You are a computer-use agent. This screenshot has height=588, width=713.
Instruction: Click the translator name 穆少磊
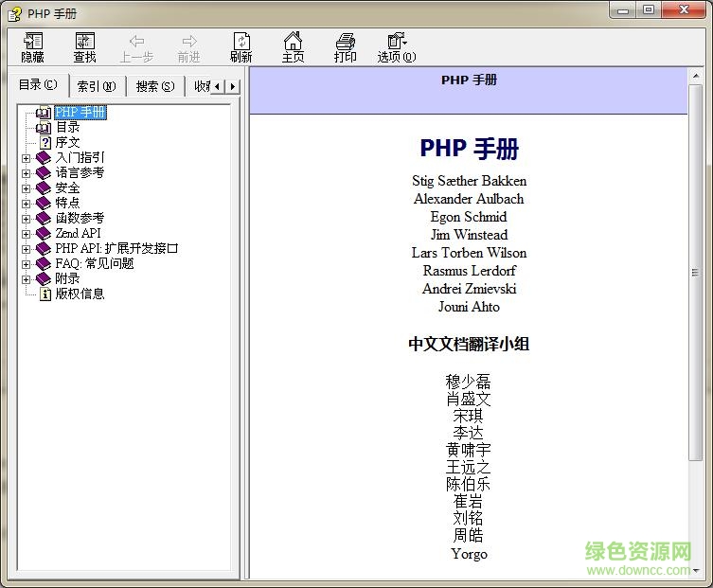coord(469,381)
